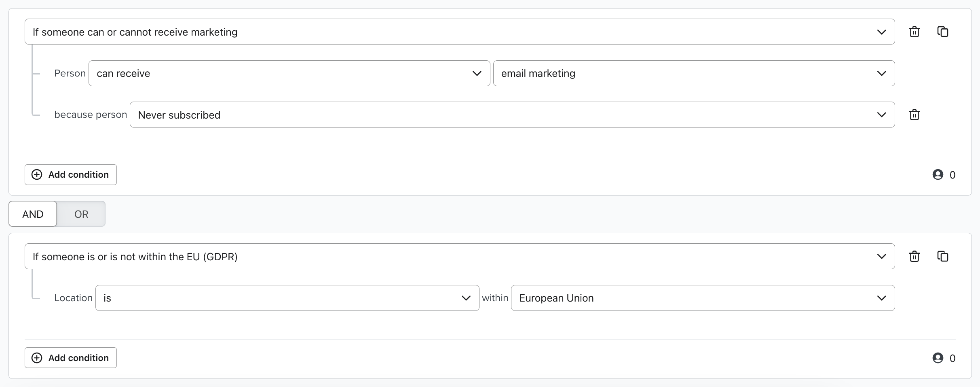
Task: Add condition to the GDPR block
Action: point(71,358)
